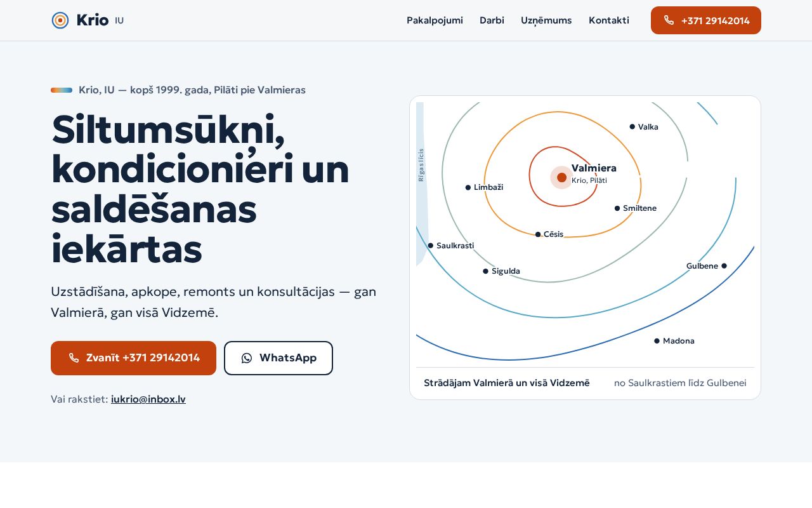
Task: Click the Valka map dot
Action: pyautogui.click(x=632, y=126)
